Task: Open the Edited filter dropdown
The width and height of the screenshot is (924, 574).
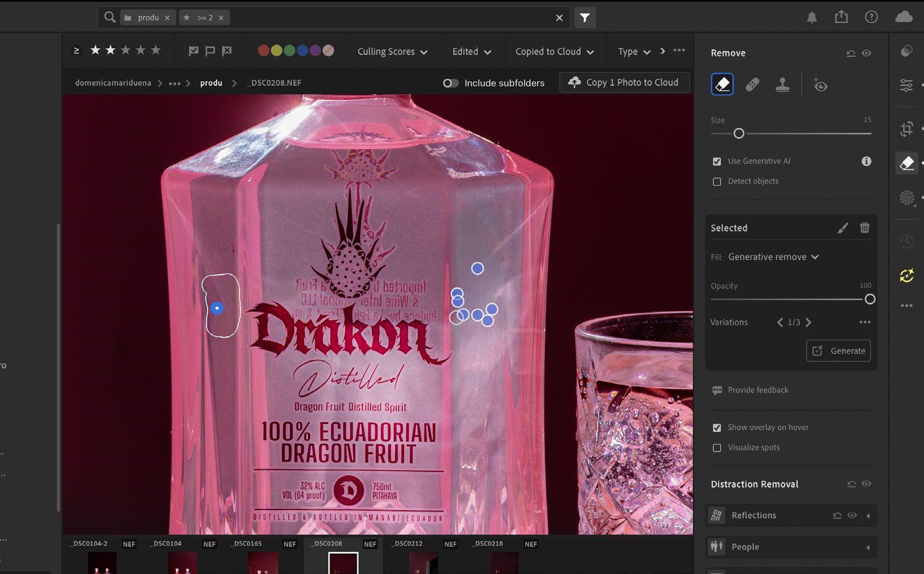Action: tap(472, 52)
